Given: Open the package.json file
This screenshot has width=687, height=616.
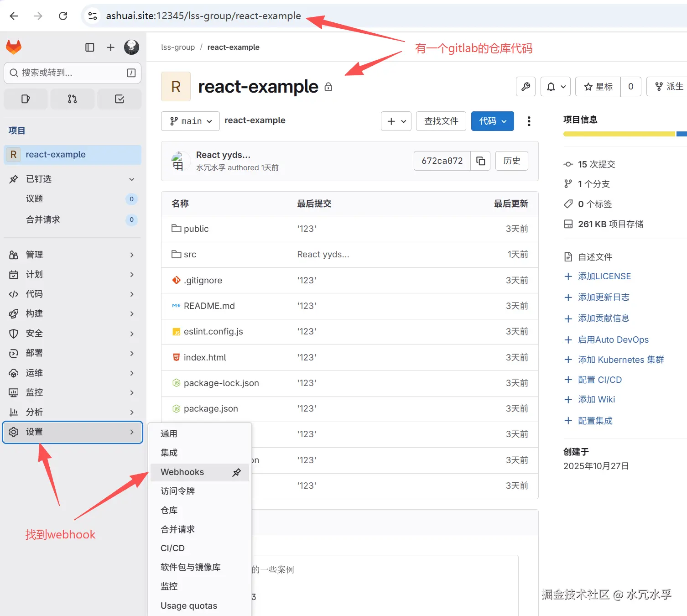Looking at the screenshot, I should [211, 409].
